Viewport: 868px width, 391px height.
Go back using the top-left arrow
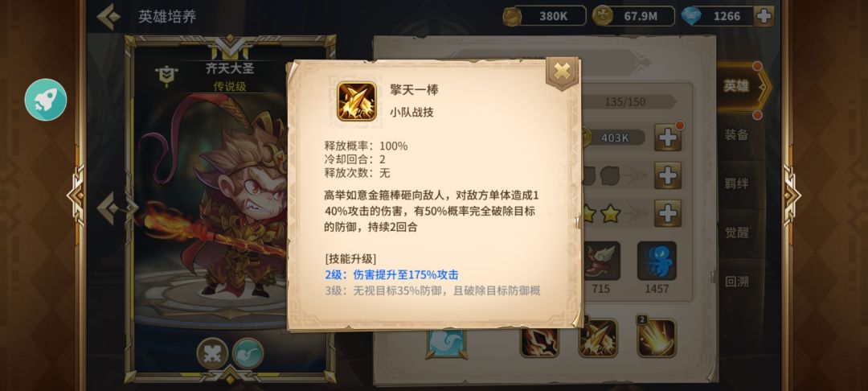pyautogui.click(x=108, y=17)
